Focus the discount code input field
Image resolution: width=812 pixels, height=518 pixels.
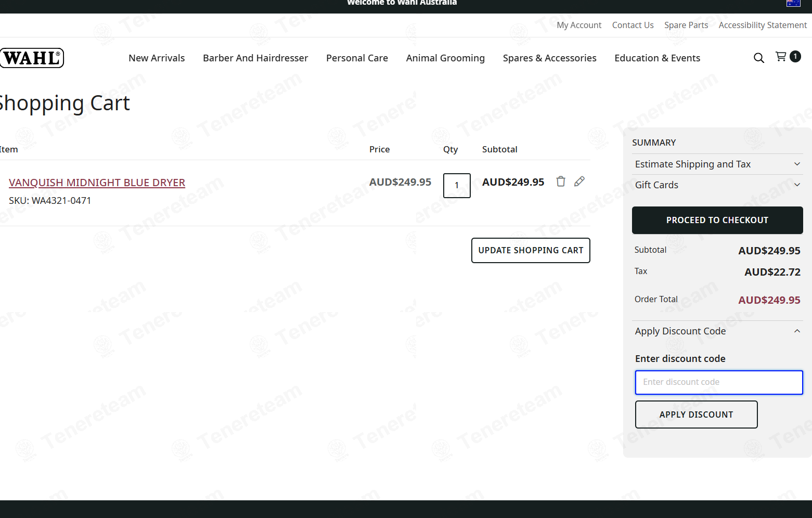click(719, 382)
